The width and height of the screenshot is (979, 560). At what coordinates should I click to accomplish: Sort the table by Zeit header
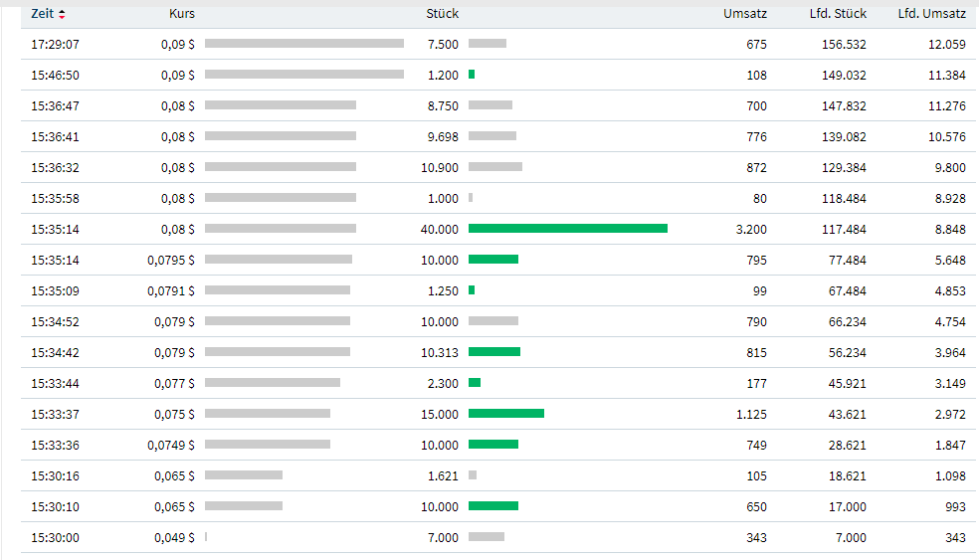[43, 14]
